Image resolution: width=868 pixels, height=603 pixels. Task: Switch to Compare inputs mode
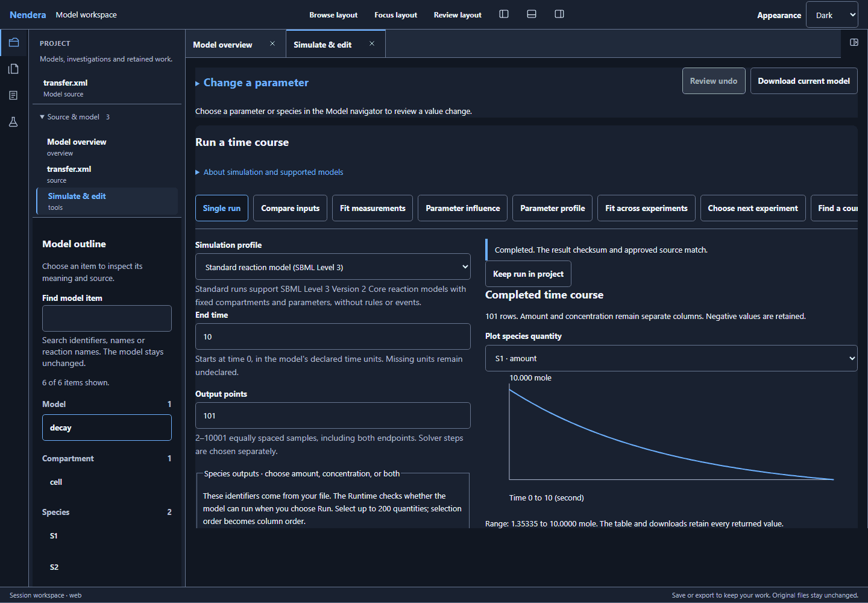(x=291, y=208)
